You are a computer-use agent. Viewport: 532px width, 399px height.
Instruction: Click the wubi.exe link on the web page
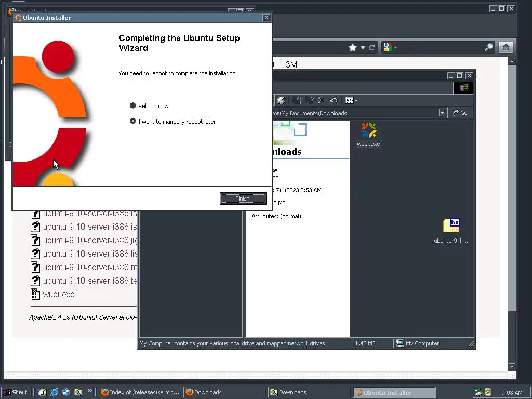59,294
